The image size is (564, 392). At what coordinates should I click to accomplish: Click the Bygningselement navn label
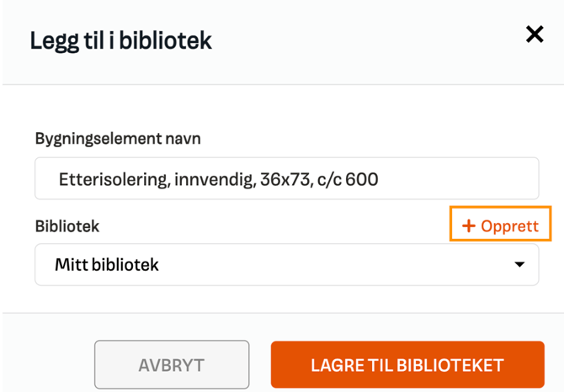tap(118, 139)
